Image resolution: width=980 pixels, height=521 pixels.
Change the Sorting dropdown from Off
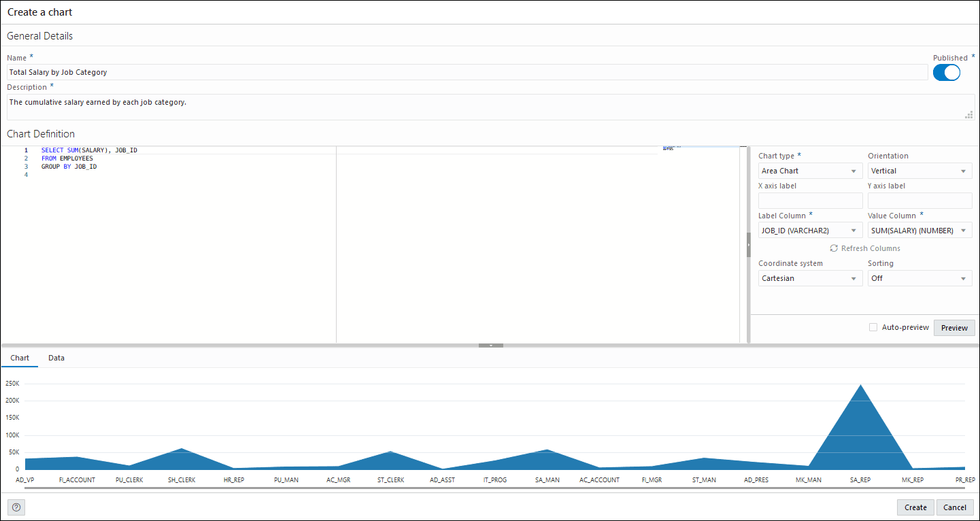[919, 278]
